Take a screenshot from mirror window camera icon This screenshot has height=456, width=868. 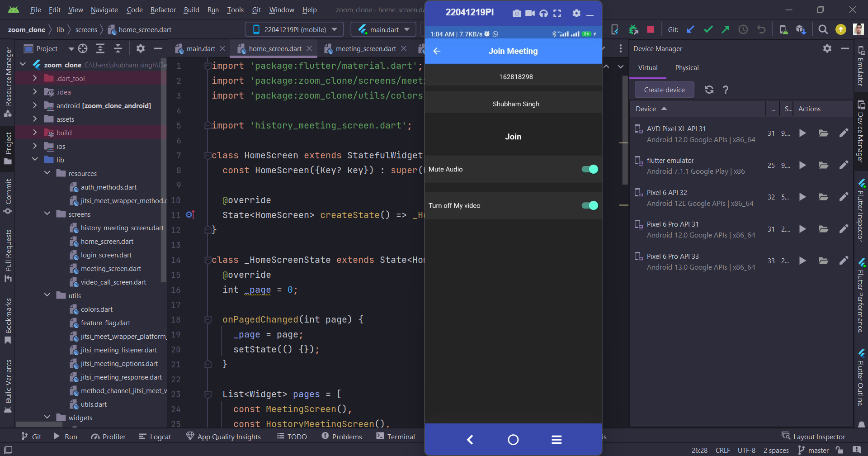[x=516, y=13]
